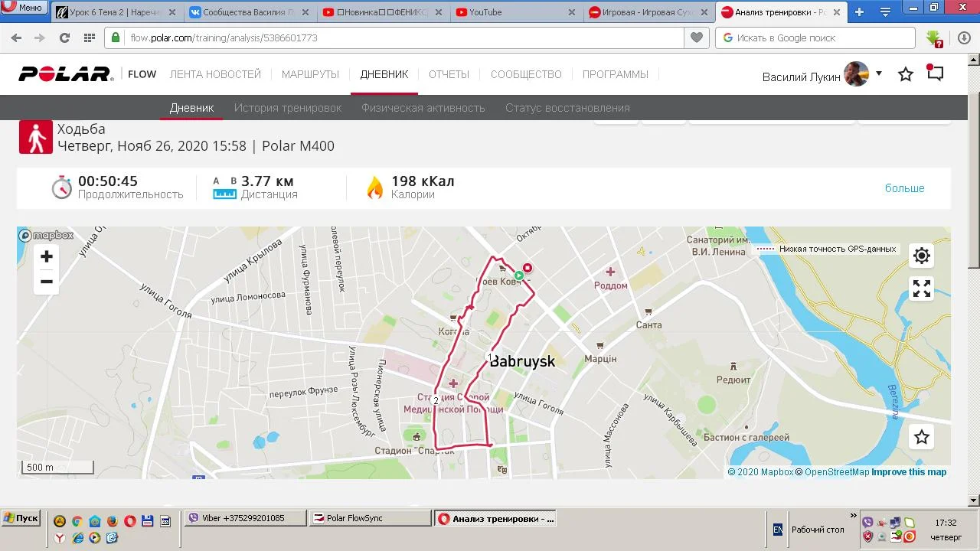Switch to the Новинка ФЕНИКС browser tab
The image size is (980, 551).
pyautogui.click(x=382, y=12)
